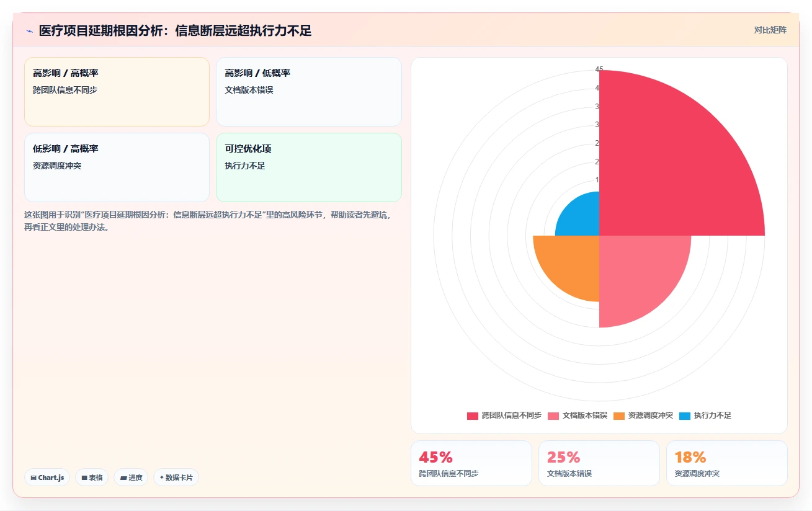Click the description paragraph below the matrix
The width and height of the screenshot is (812, 511).
(x=208, y=221)
